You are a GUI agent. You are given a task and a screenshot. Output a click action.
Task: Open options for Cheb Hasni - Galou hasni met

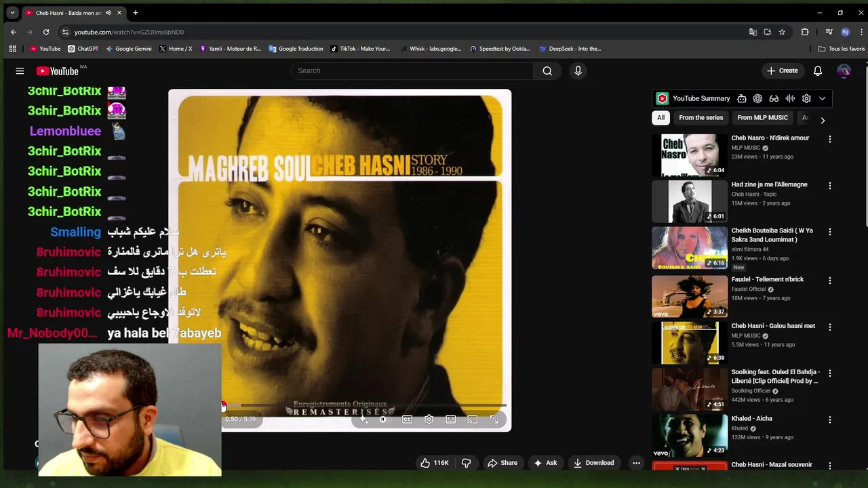[x=829, y=327]
